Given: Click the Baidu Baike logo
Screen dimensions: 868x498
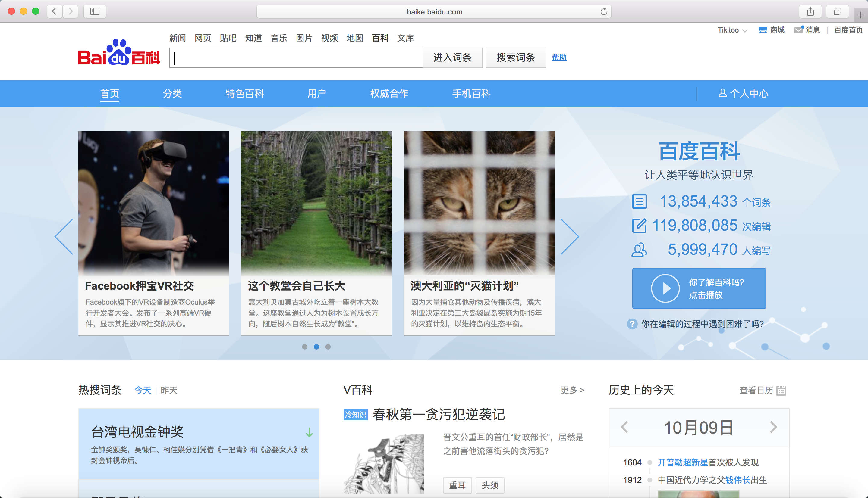Looking at the screenshot, I should tap(119, 52).
